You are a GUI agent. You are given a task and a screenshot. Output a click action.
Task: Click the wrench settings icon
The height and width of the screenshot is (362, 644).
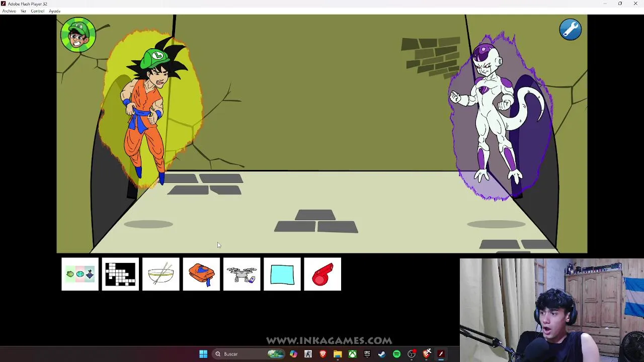point(571,30)
